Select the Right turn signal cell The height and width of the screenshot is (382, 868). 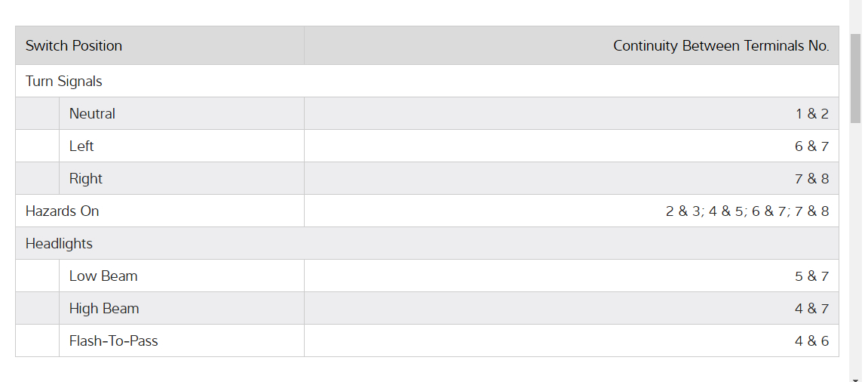pyautogui.click(x=85, y=179)
